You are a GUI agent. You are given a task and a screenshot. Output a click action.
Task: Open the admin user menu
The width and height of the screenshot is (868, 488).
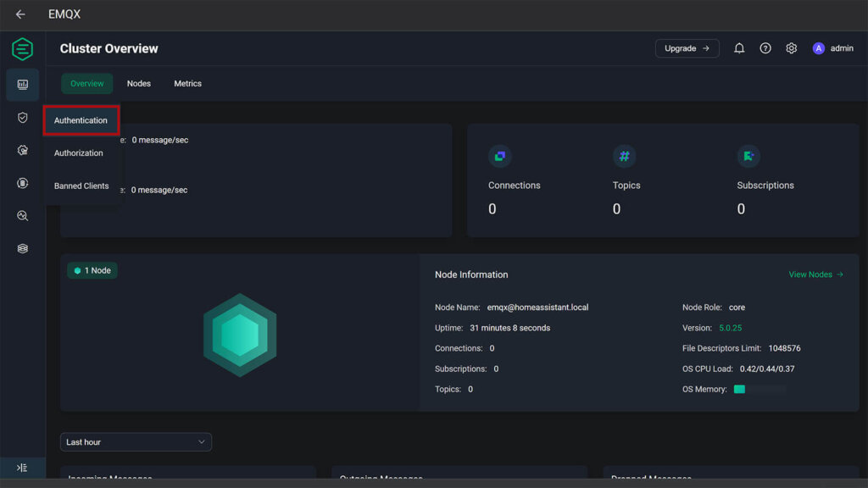pyautogui.click(x=833, y=48)
